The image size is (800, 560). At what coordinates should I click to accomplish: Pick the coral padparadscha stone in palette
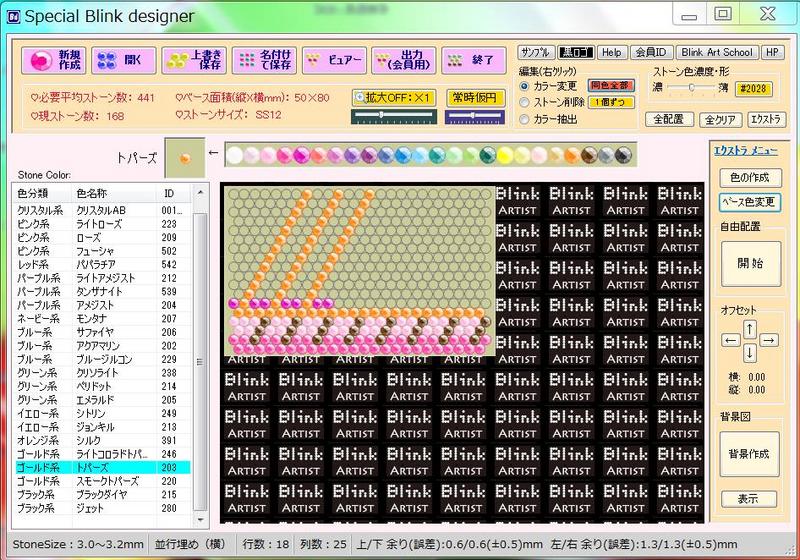[x=318, y=155]
